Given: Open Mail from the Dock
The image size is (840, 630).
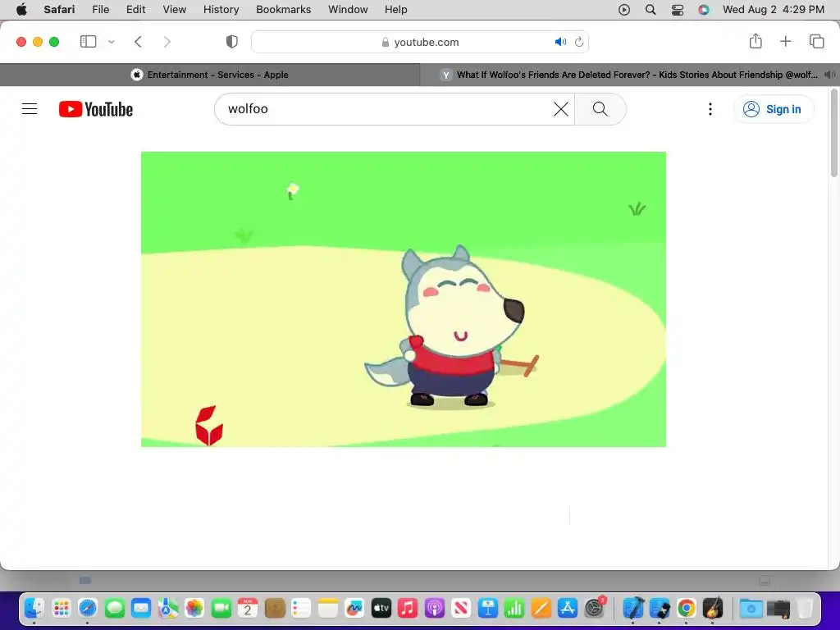Looking at the screenshot, I should [141, 609].
